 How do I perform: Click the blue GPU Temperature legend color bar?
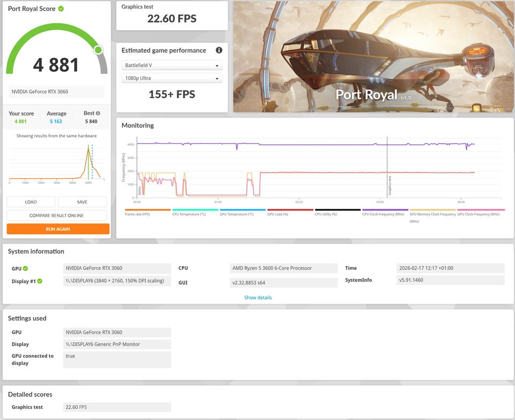point(242,210)
